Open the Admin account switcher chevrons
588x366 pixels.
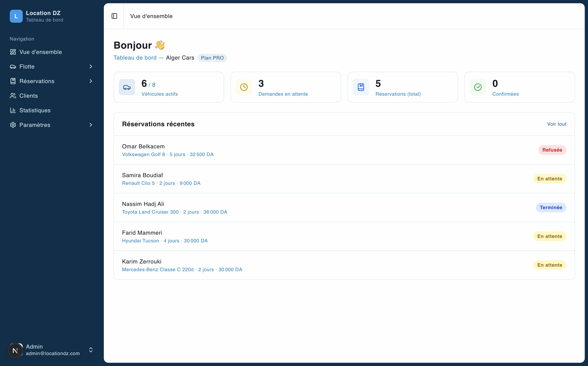(91, 350)
